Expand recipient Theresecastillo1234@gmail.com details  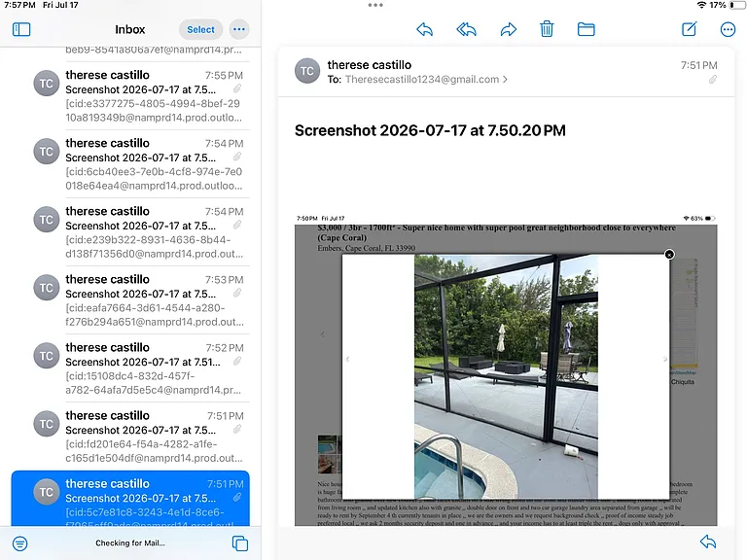tap(426, 80)
